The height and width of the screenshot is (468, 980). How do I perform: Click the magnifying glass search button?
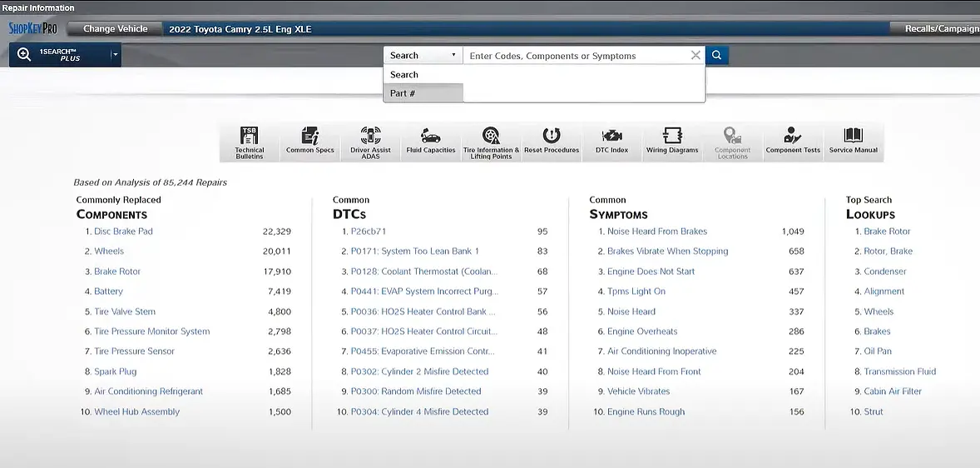click(x=716, y=56)
